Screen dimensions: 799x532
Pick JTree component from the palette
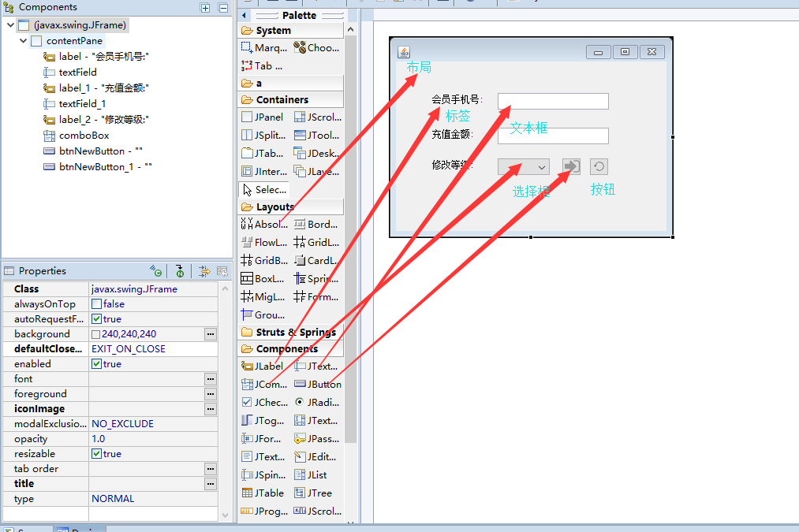coord(315,493)
